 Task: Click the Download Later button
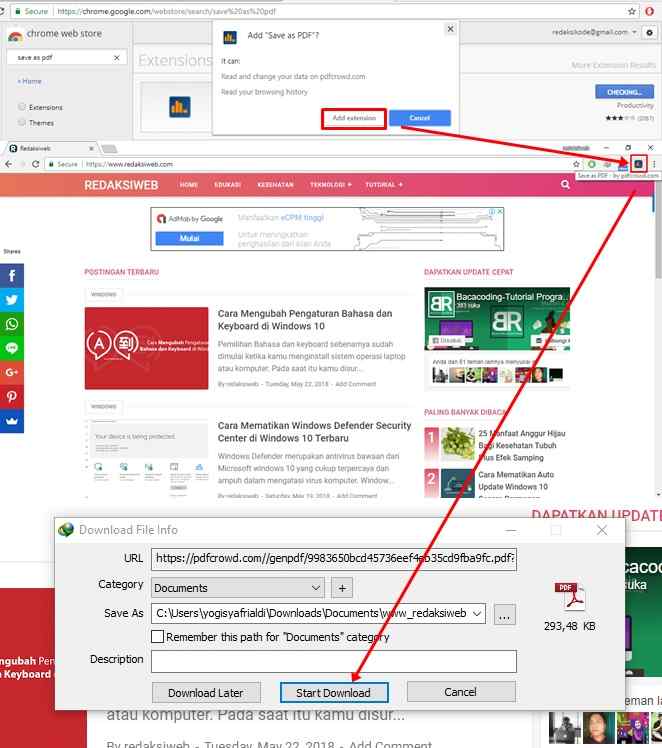[x=206, y=693]
